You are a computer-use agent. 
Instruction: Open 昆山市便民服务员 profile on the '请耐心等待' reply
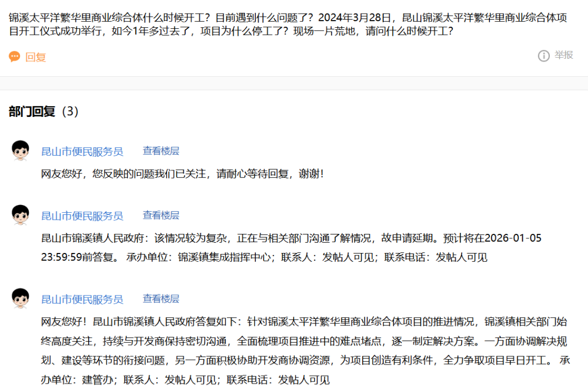(x=82, y=151)
